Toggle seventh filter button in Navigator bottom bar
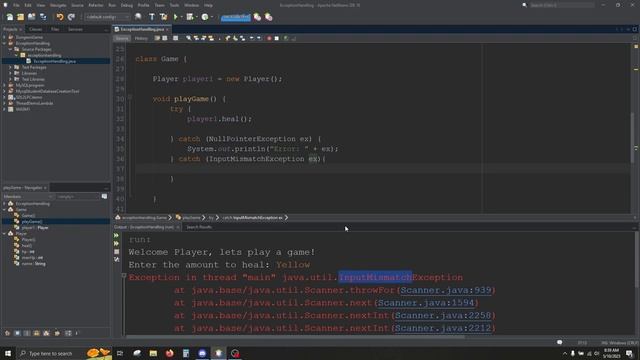This screenshot has height=360, width=640. pos(68,333)
